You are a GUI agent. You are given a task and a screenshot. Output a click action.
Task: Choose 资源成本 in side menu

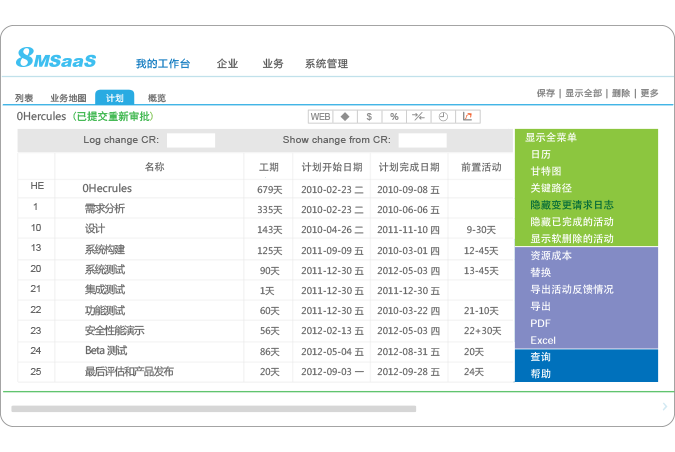(551, 256)
